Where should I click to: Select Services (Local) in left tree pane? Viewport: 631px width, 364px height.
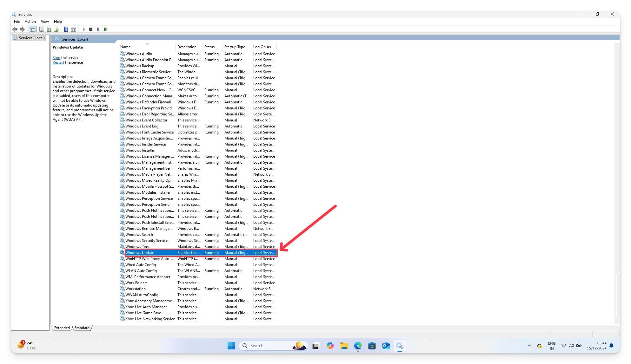click(31, 38)
